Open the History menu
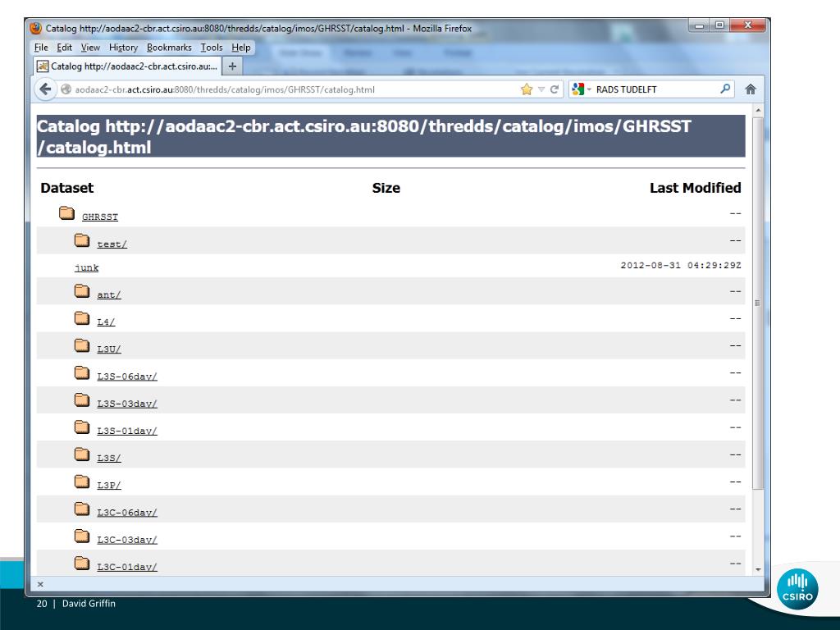 123,48
